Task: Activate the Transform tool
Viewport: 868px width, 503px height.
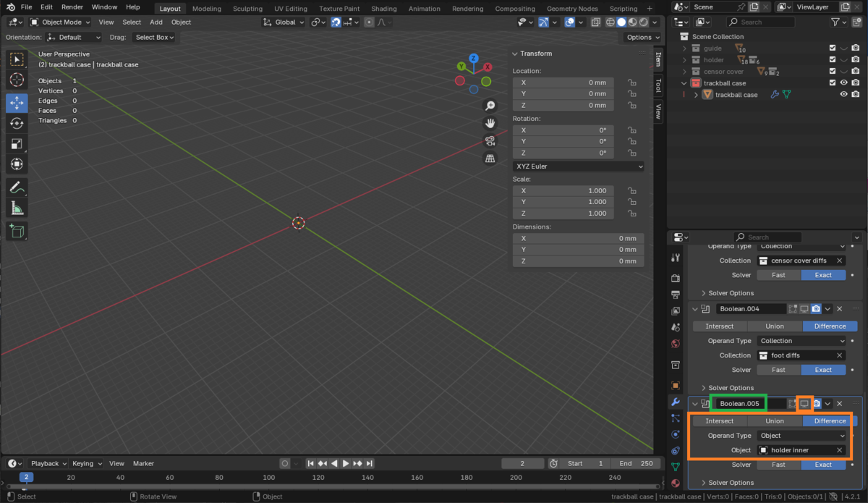Action: [17, 164]
